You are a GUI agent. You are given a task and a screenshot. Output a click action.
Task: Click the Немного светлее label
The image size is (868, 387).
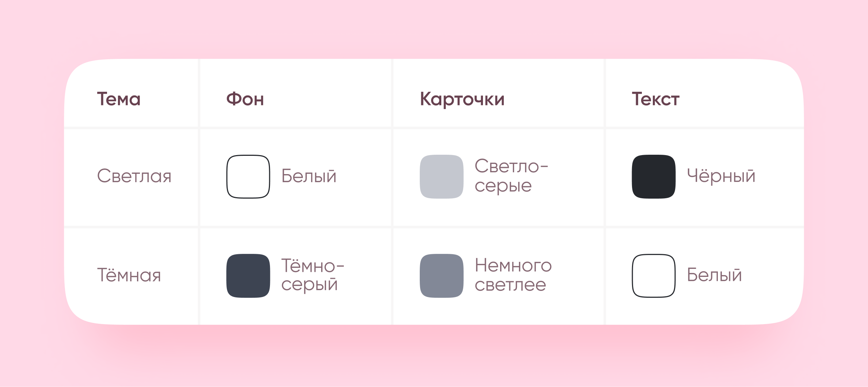click(x=513, y=275)
